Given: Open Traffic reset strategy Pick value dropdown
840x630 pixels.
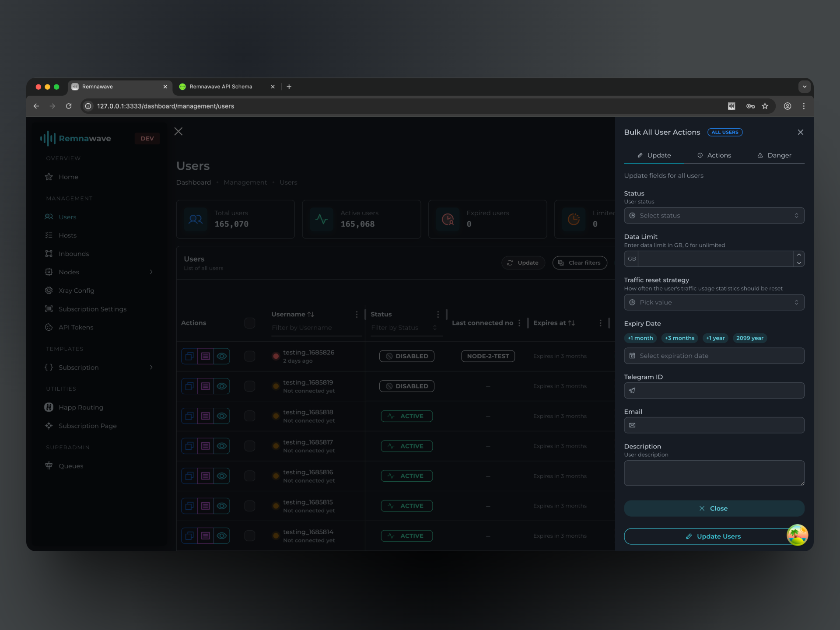Looking at the screenshot, I should click(714, 302).
